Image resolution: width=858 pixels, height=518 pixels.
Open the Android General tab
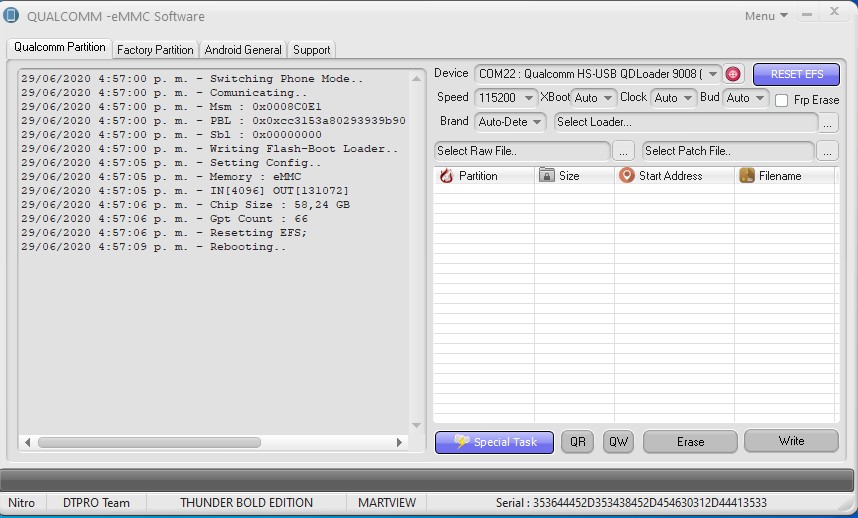[243, 50]
